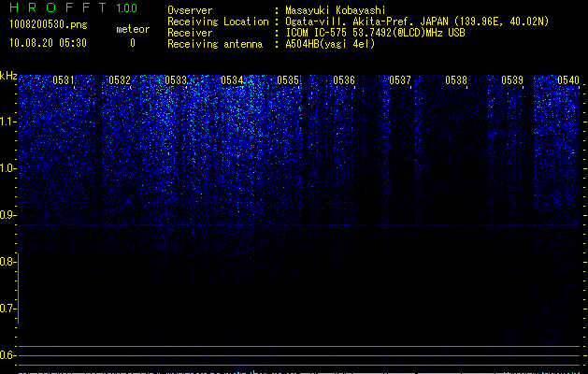Viewport: 588px width, 374px height.
Task: Click the 0533 time marker
Action: click(x=176, y=80)
